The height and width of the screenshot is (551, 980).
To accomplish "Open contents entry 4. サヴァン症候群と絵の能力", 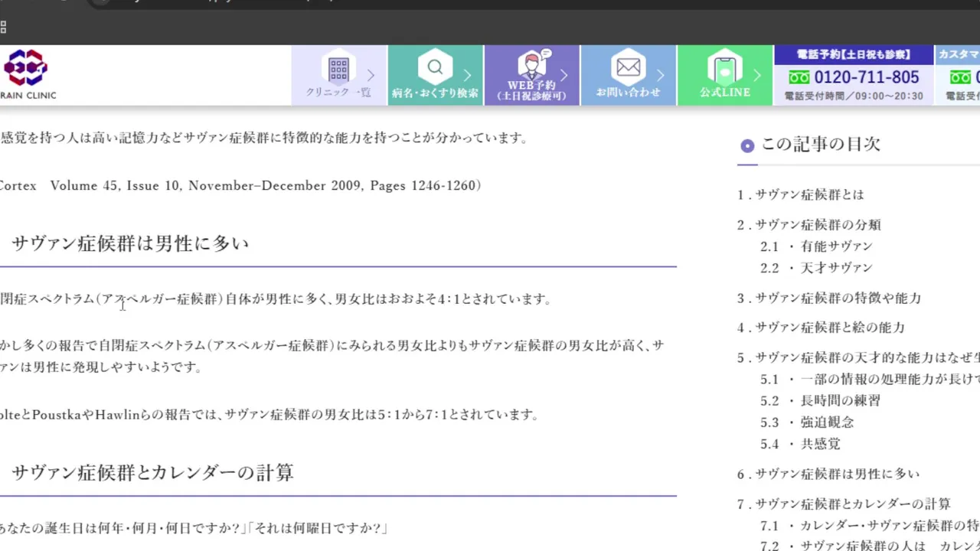I will tap(821, 327).
